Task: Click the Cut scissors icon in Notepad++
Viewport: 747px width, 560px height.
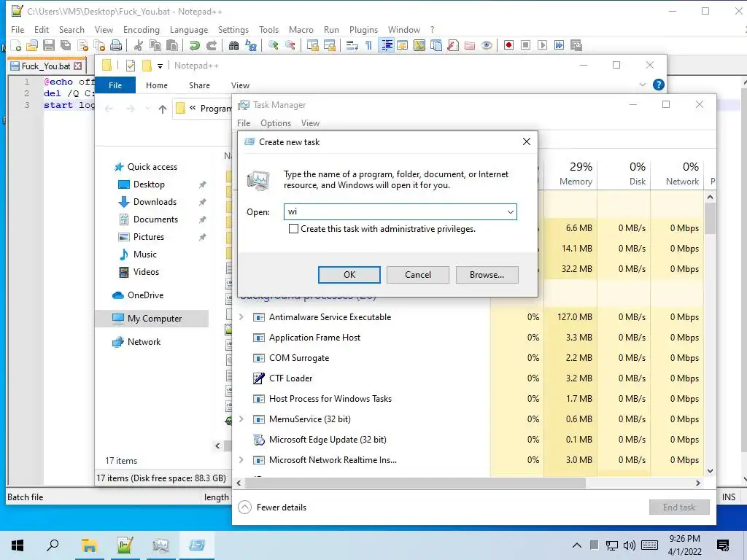Action: 139,45
